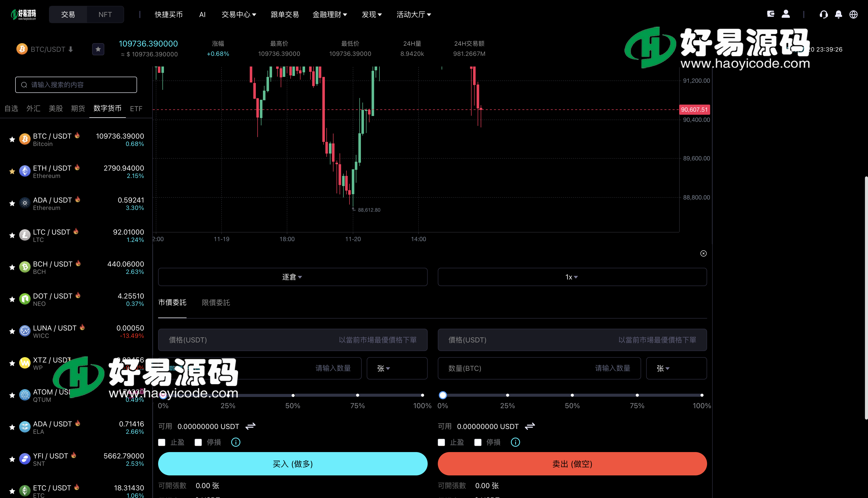
Task: Click the info icon beside 停损
Action: (236, 442)
